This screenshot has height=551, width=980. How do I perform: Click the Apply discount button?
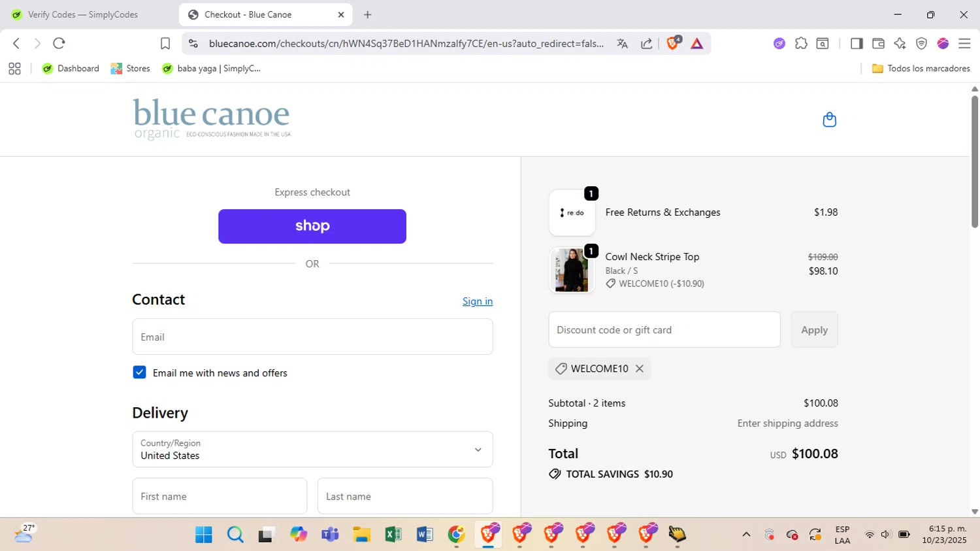pyautogui.click(x=814, y=329)
